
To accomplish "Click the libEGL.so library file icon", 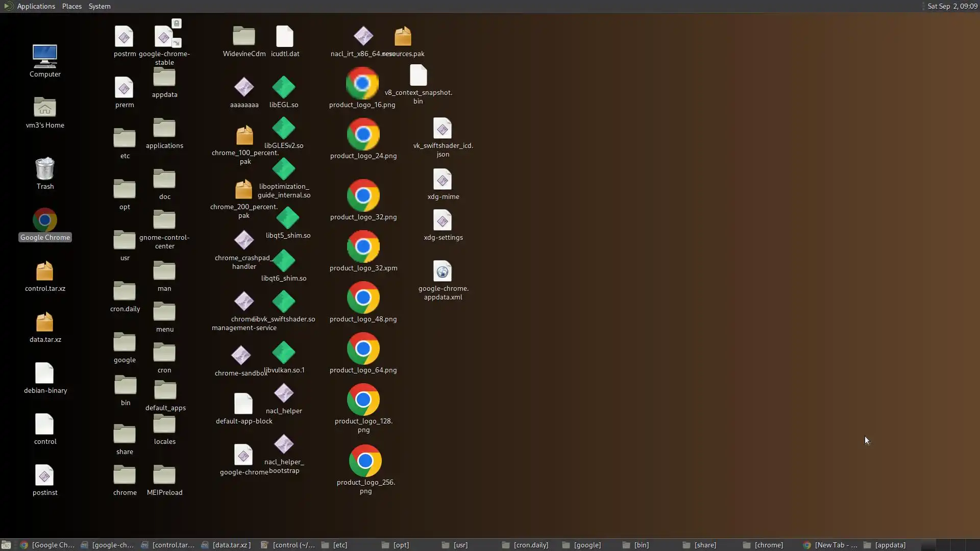I will tap(284, 88).
